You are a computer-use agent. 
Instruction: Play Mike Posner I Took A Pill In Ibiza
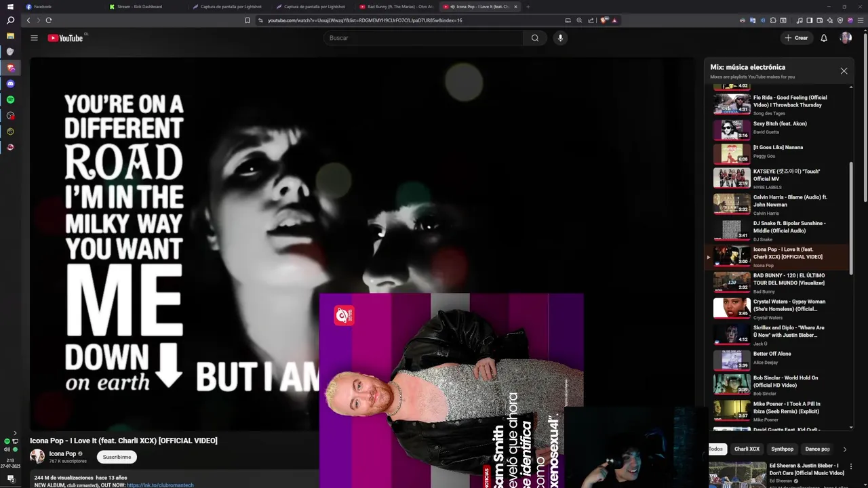780,411
